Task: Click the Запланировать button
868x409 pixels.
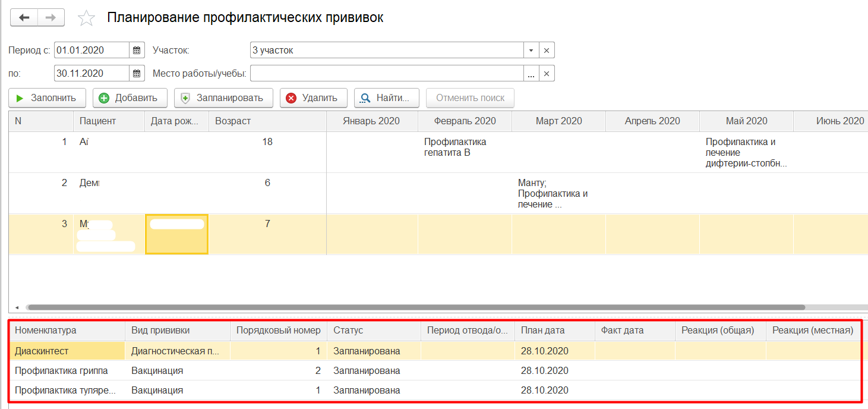Action: coord(223,98)
